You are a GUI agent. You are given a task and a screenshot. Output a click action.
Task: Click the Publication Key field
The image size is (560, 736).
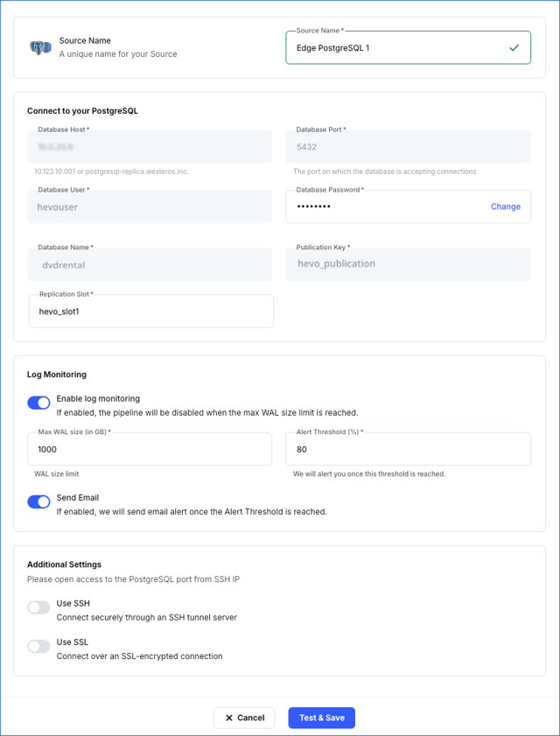click(409, 263)
